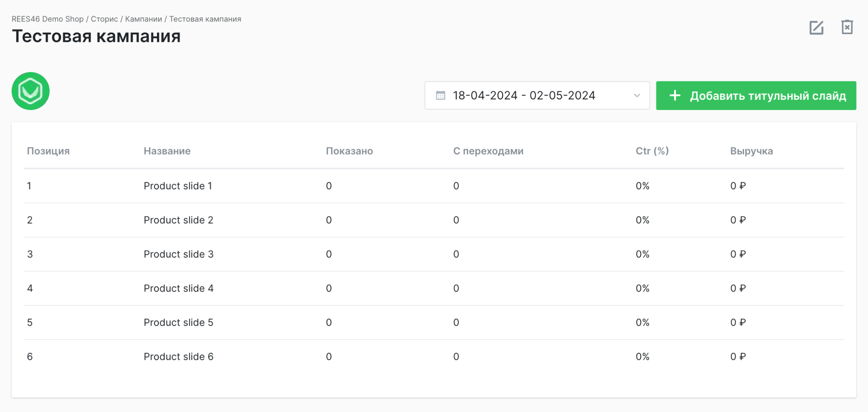Go to Сторис breadcrumb link
The image size is (868, 412).
point(104,19)
